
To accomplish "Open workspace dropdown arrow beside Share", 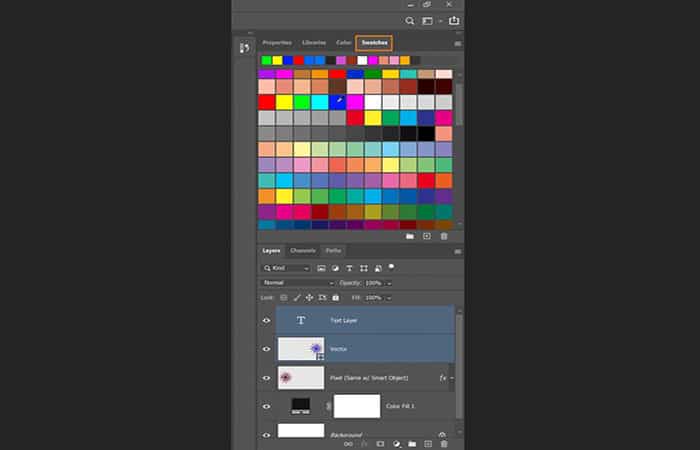I will tap(440, 21).
